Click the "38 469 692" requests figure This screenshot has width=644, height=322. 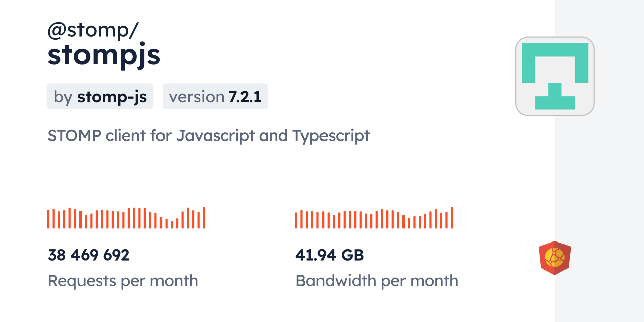[x=89, y=255]
